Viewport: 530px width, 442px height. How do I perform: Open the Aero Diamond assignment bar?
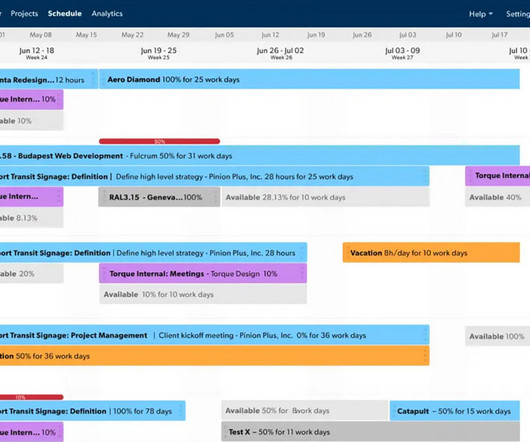(x=309, y=79)
